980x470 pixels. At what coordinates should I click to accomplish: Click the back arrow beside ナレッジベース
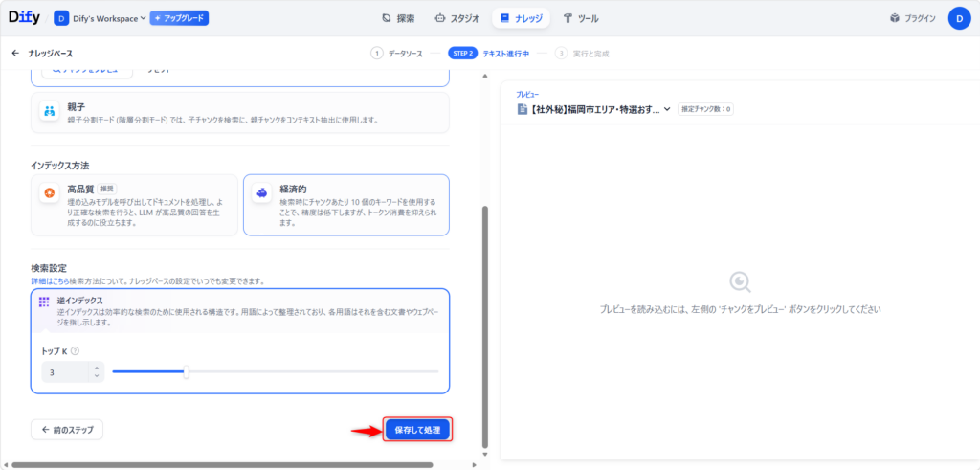[15, 54]
